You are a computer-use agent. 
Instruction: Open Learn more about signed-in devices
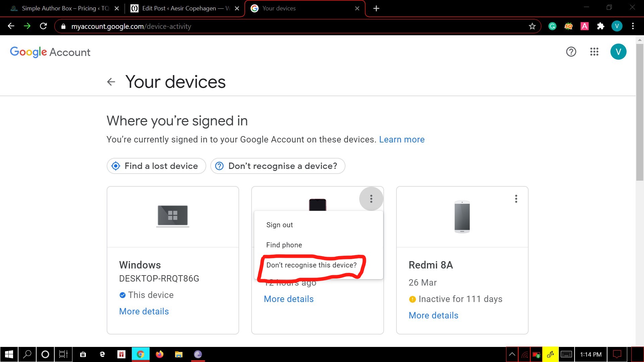click(401, 140)
